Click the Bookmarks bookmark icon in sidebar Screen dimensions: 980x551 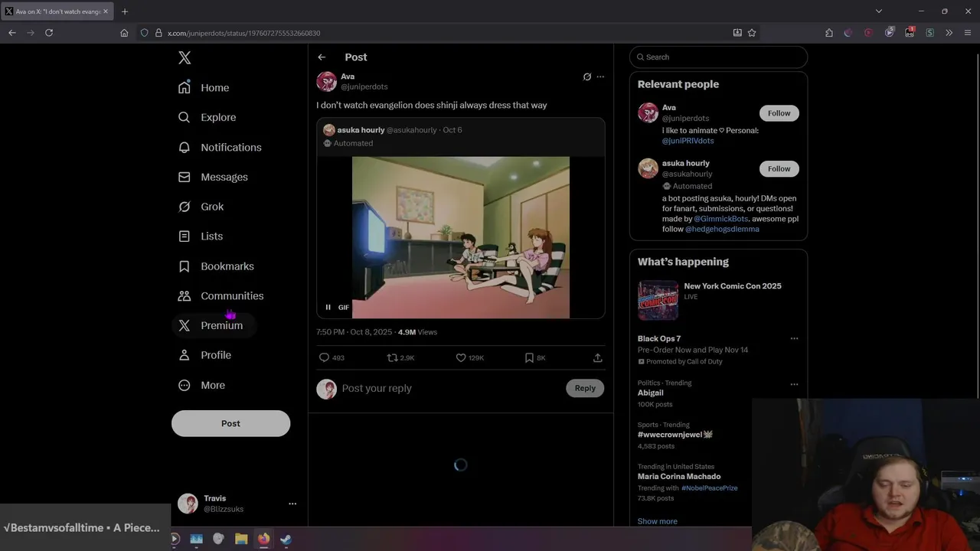(184, 266)
